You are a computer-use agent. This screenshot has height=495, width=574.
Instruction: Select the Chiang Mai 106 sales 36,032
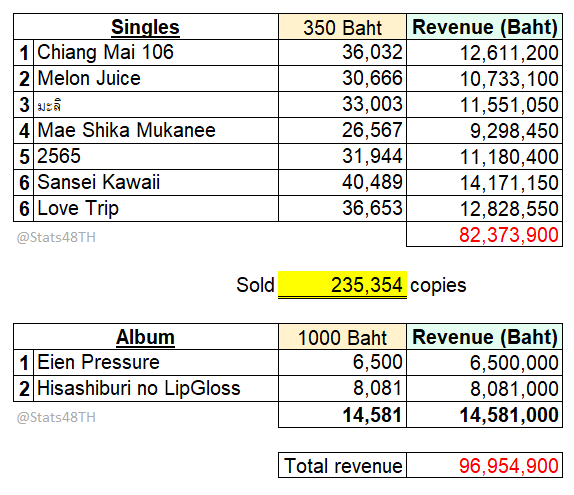(x=342, y=52)
